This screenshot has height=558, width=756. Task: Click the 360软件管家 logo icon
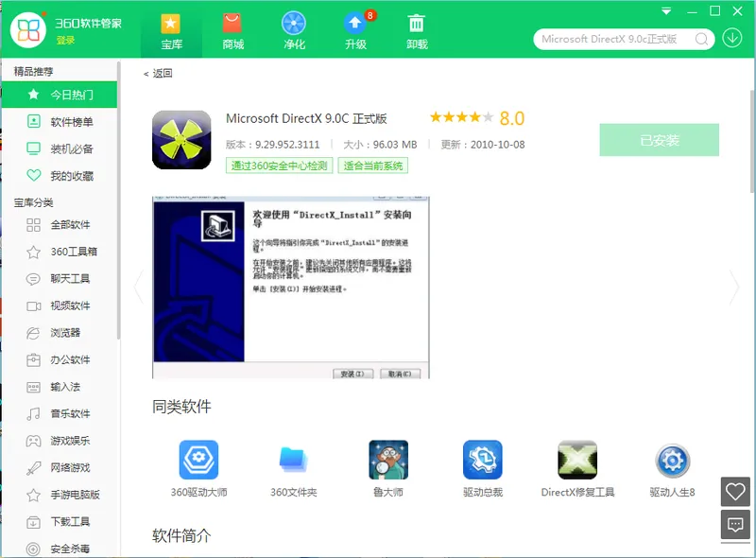[28, 30]
